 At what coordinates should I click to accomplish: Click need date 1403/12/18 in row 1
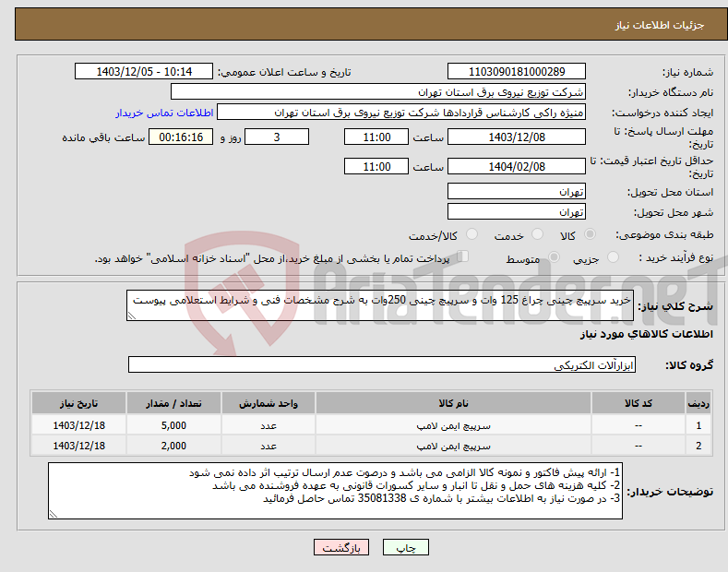[x=79, y=425]
